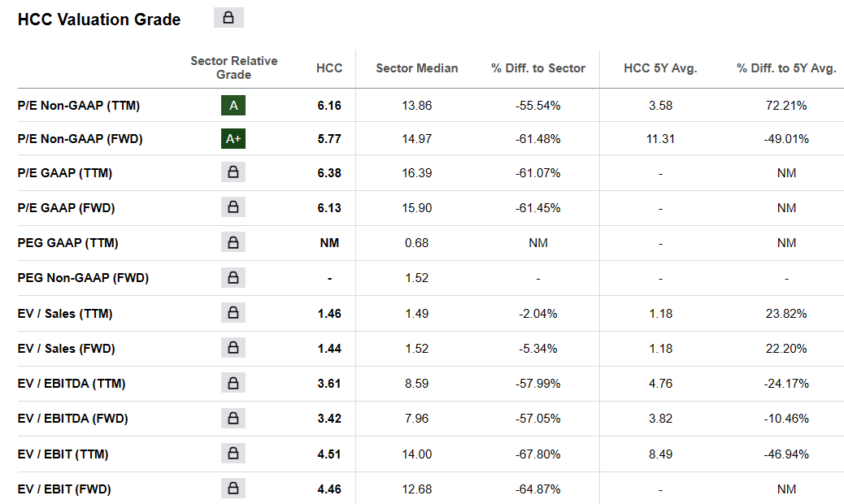The height and width of the screenshot is (504, 844).
Task: Open the EV / EBITDA (FWD) metric
Action: click(72, 419)
